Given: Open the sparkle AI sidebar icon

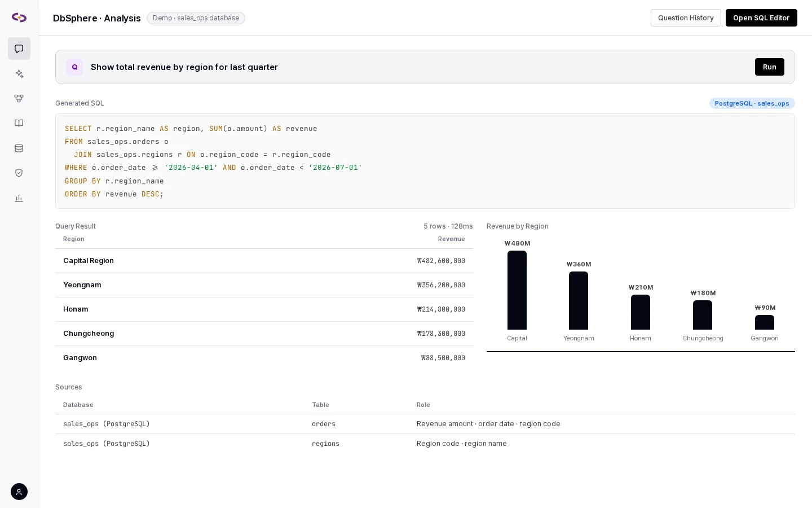Looking at the screenshot, I should [x=19, y=73].
